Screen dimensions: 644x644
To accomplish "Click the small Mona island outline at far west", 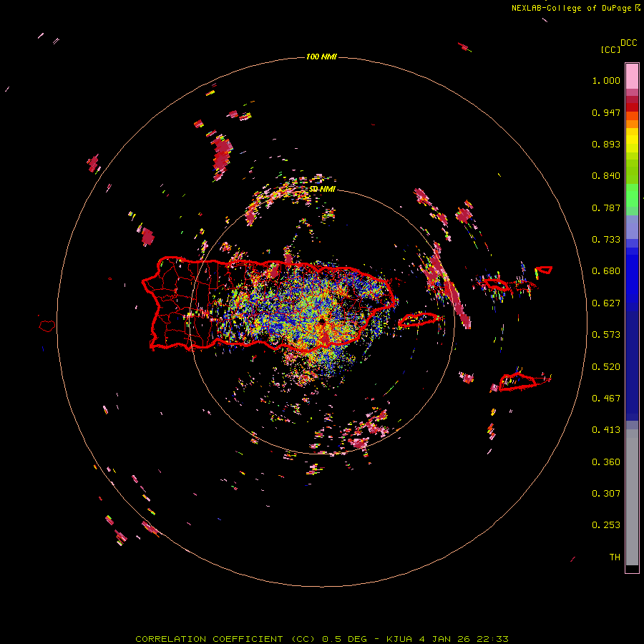I will tap(47, 326).
